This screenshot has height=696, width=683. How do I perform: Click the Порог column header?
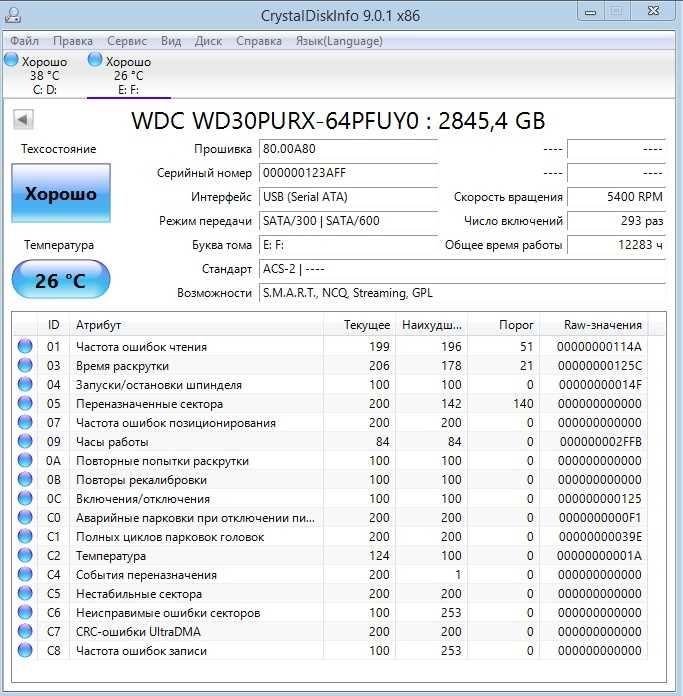pyautogui.click(x=503, y=325)
